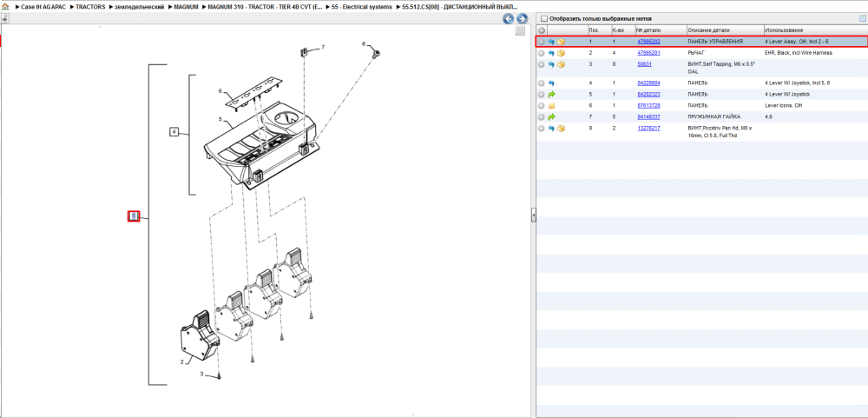
Task: Open part number link 84228884
Action: [648, 83]
